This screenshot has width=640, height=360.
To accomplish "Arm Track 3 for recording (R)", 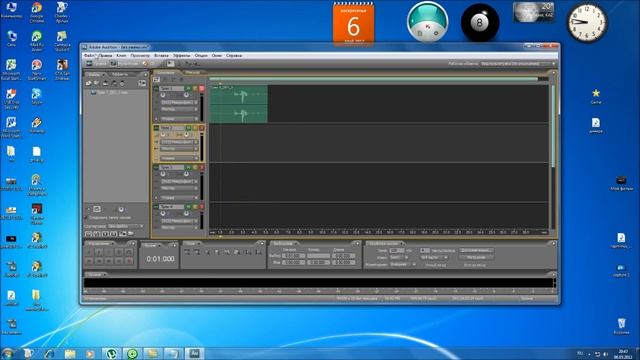I will click(202, 167).
